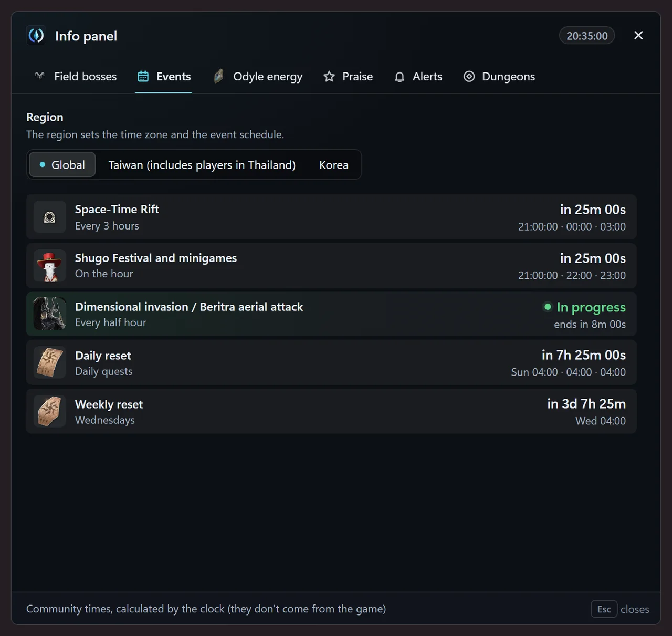Open the Alerts tab
Viewport: 672px width, 636px height.
tap(418, 77)
